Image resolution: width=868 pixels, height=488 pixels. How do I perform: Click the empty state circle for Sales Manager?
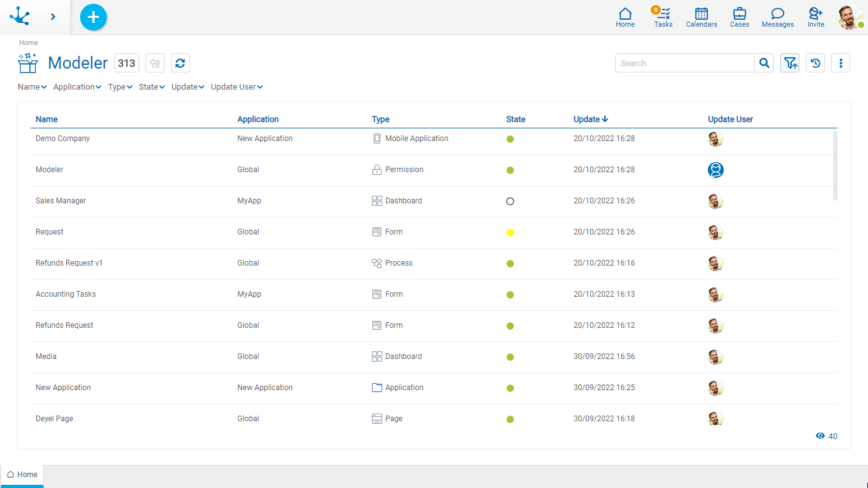coord(510,201)
